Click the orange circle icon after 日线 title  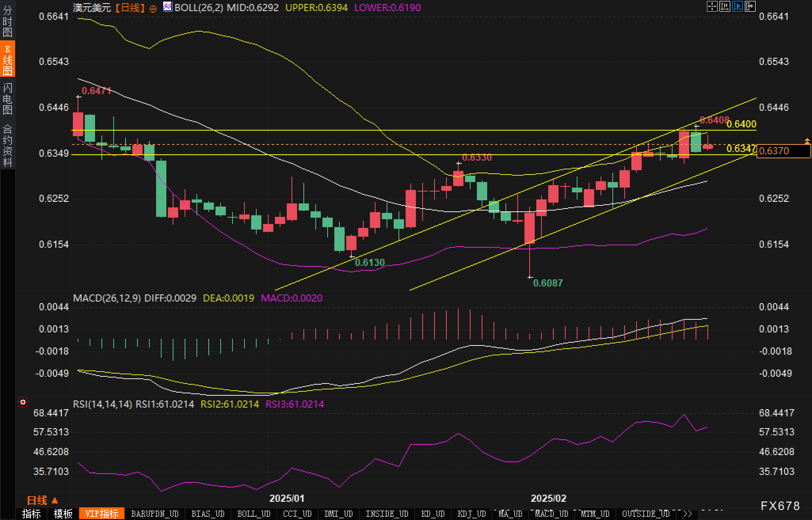click(153, 9)
